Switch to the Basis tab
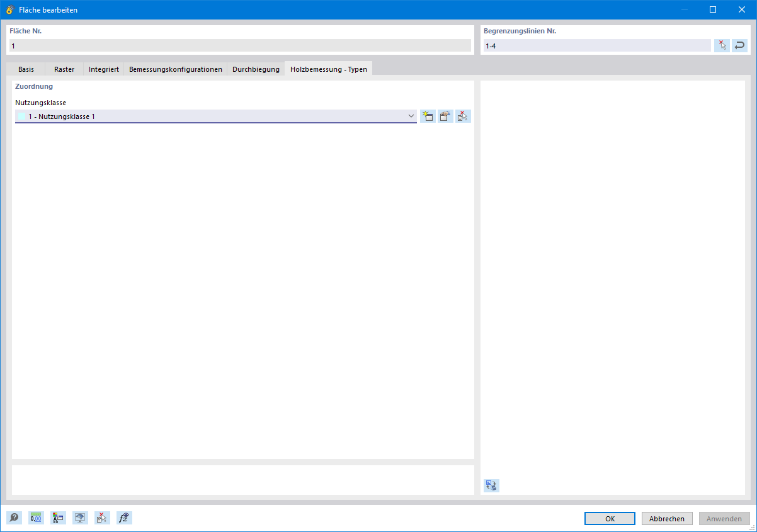Image resolution: width=757 pixels, height=532 pixels. [26, 69]
